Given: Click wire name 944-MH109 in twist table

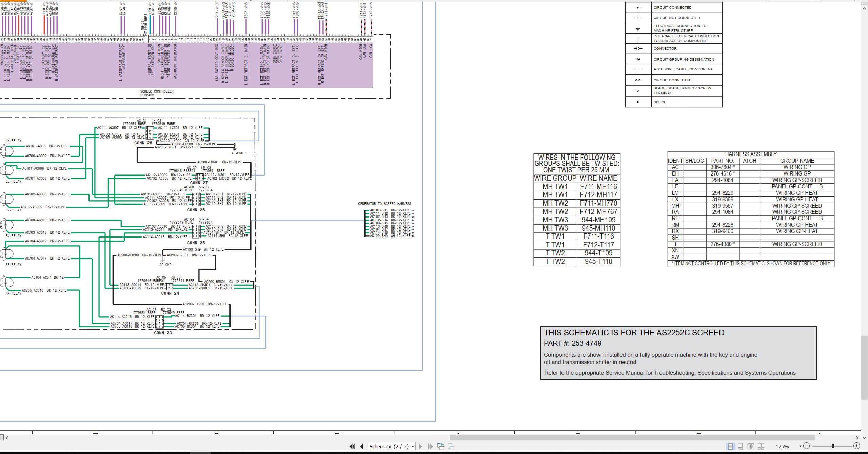Looking at the screenshot, I should [x=598, y=220].
